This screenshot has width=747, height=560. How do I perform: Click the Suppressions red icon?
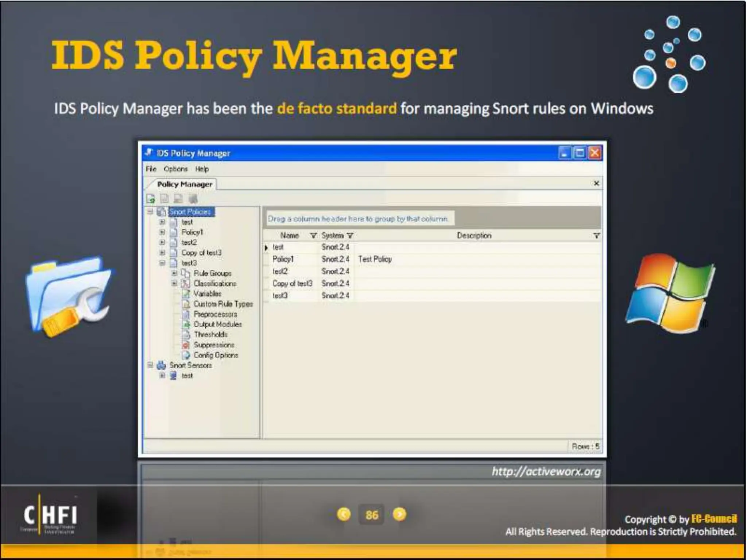[x=186, y=345]
